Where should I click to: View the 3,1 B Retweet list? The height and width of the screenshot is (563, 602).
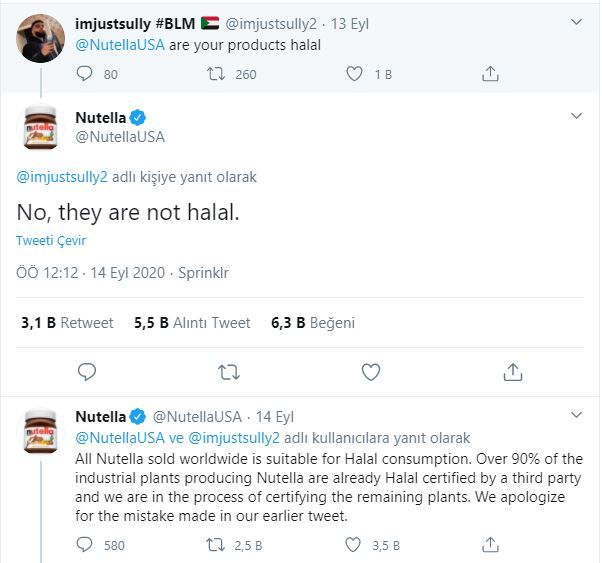coord(67,323)
